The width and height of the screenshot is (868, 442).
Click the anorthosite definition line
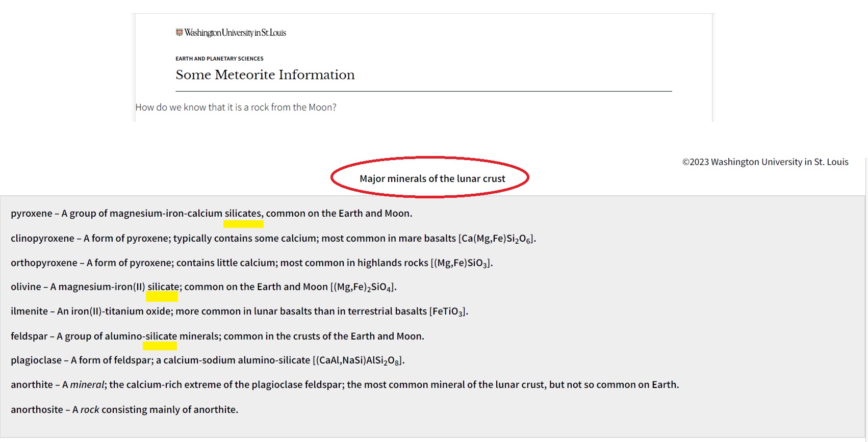coord(124,409)
